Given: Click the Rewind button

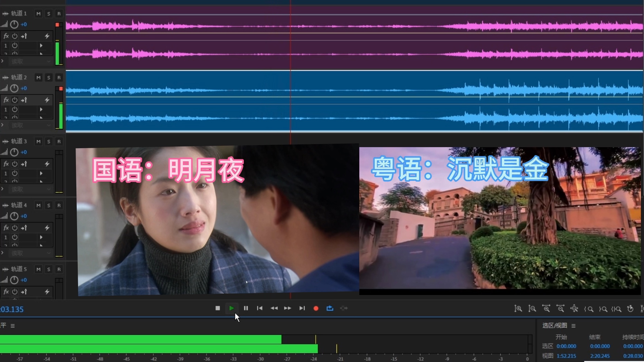Looking at the screenshot, I should [274, 308].
